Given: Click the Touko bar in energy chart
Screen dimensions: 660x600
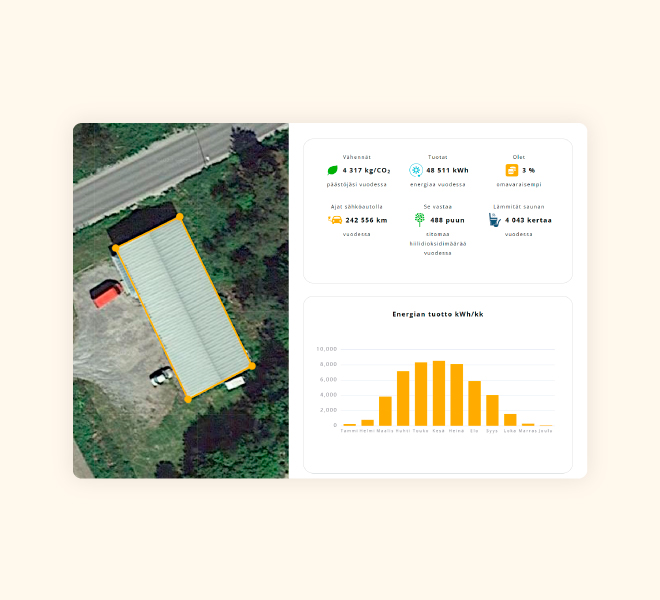Looking at the screenshot, I should tap(421, 395).
